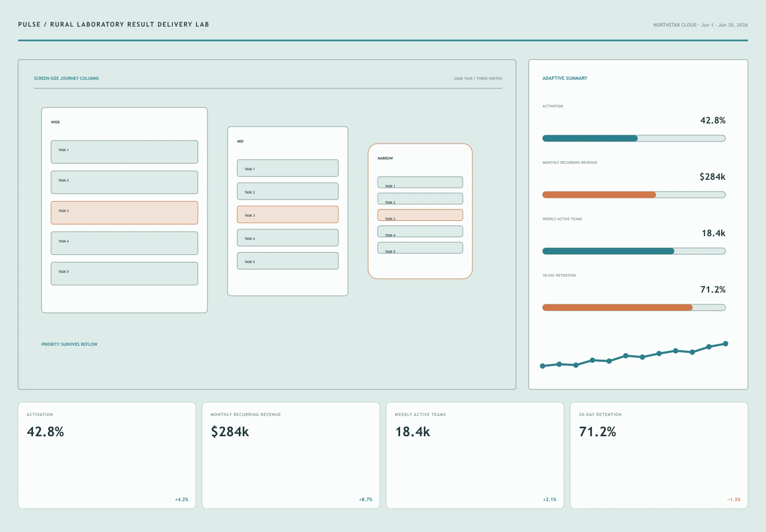Click the Monthly Recurring Revenue progress bar
The height and width of the screenshot is (532, 766).
click(634, 195)
